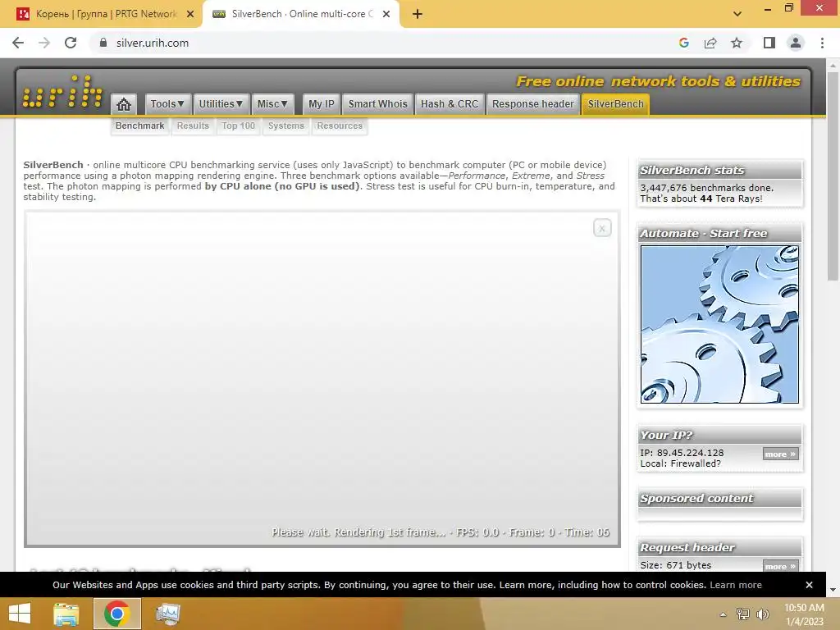The width and height of the screenshot is (840, 630).
Task: Select the SilverBench browser tab
Action: [x=301, y=14]
